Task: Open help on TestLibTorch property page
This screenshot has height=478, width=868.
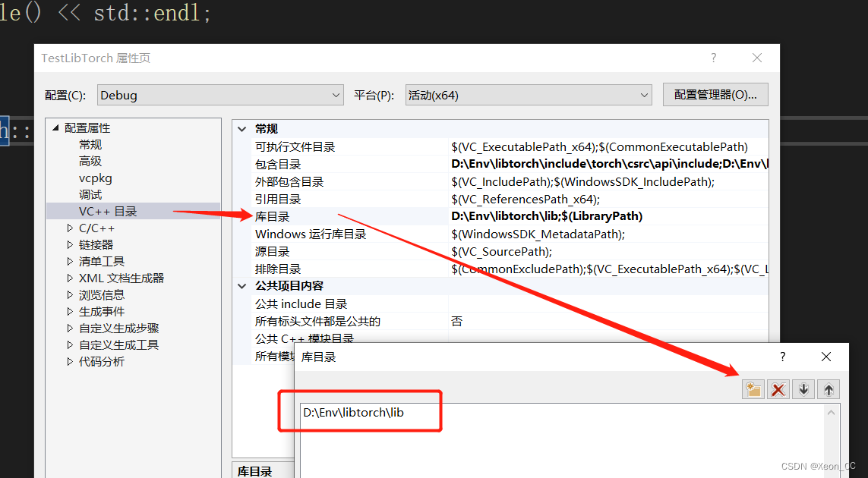Action: pyautogui.click(x=714, y=58)
